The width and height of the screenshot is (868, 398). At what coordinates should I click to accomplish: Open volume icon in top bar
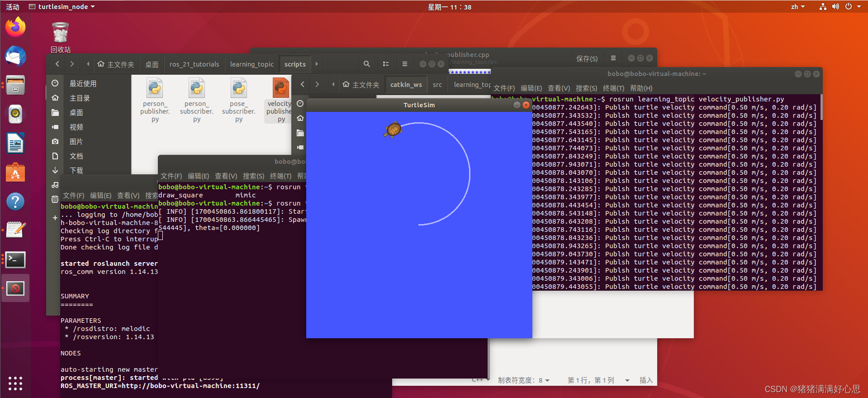pos(835,7)
